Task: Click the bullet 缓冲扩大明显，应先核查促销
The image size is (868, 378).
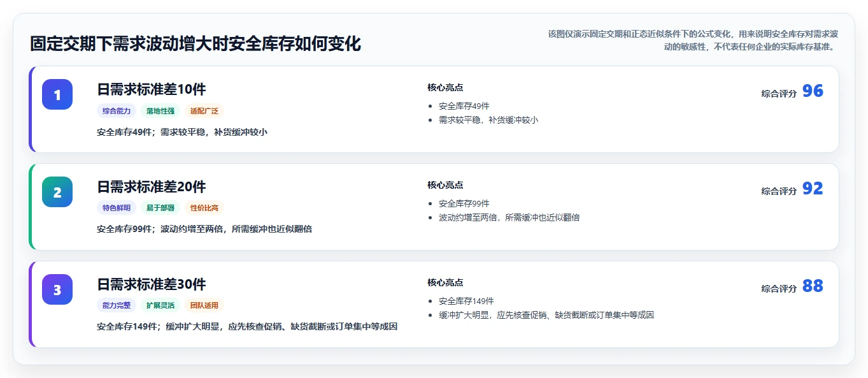Action: (546, 315)
